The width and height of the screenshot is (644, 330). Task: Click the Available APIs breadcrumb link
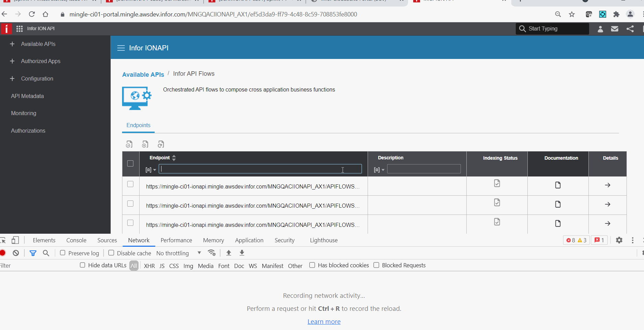(x=143, y=74)
